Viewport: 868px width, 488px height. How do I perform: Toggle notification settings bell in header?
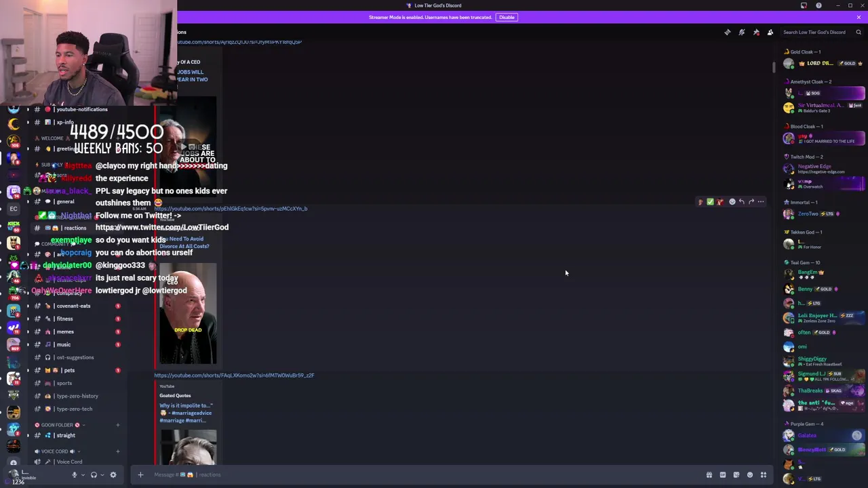tap(742, 32)
